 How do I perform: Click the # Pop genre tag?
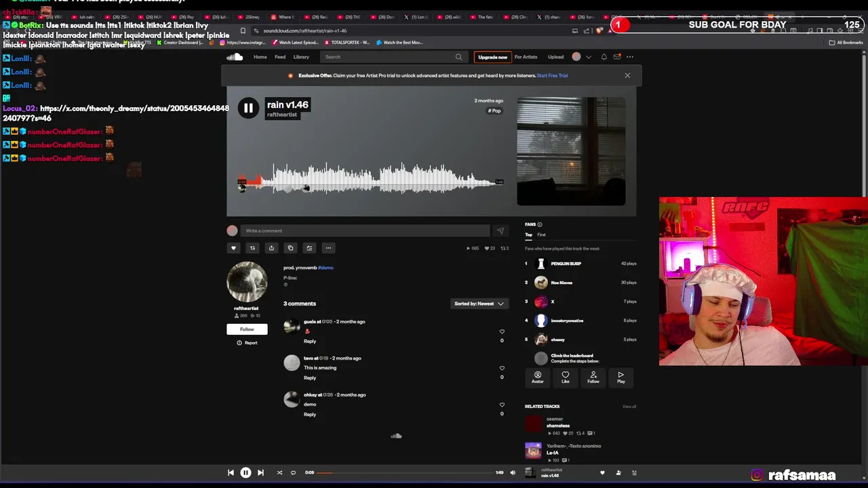point(494,110)
